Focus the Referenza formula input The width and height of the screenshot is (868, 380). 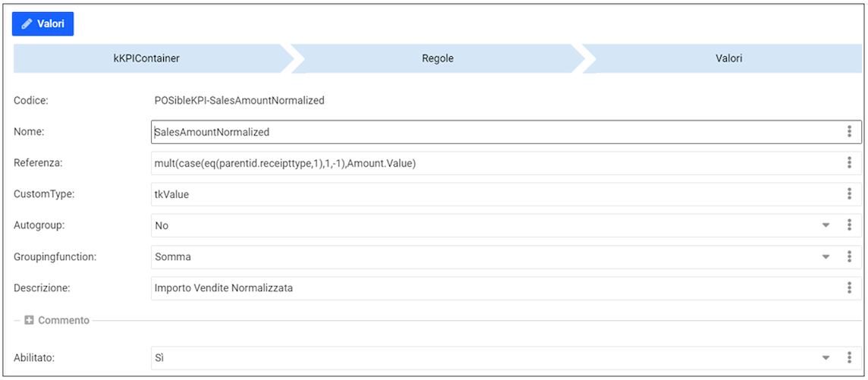click(x=493, y=163)
